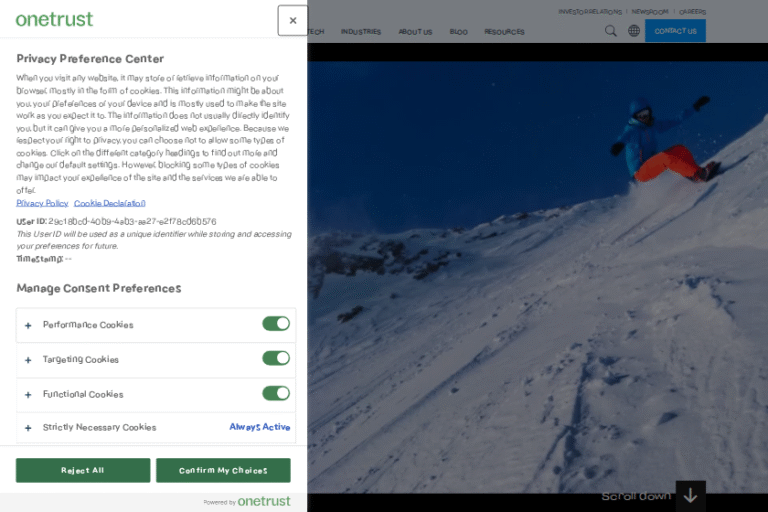
Task: Open the Industries menu item
Action: [360, 32]
